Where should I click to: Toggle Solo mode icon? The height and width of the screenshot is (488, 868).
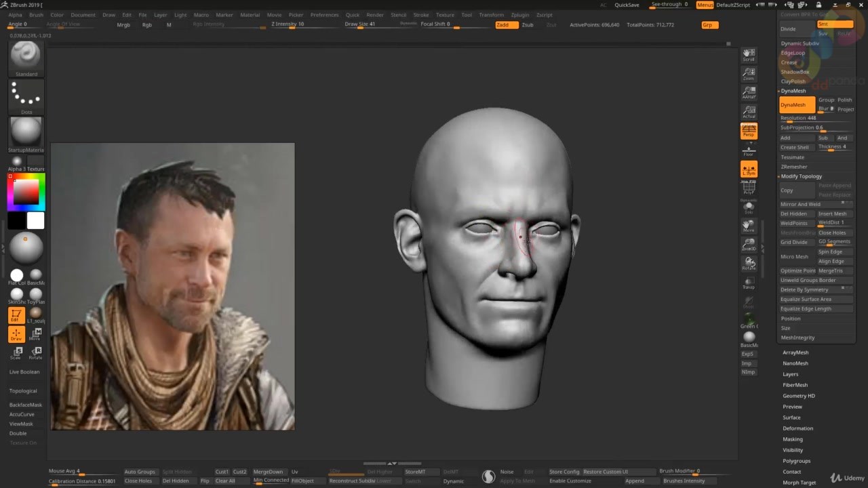click(749, 207)
